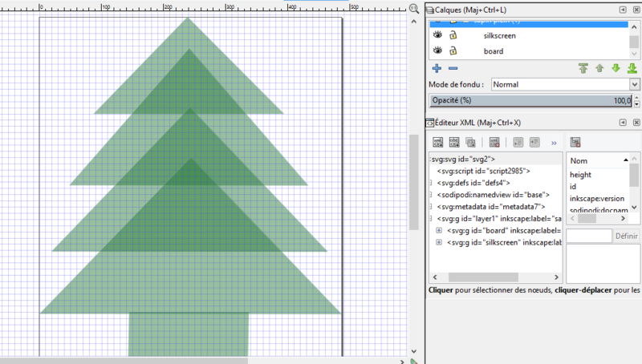The image size is (642, 364).
Task: Expand the svg:g silkscreen node
Action: (x=439, y=243)
